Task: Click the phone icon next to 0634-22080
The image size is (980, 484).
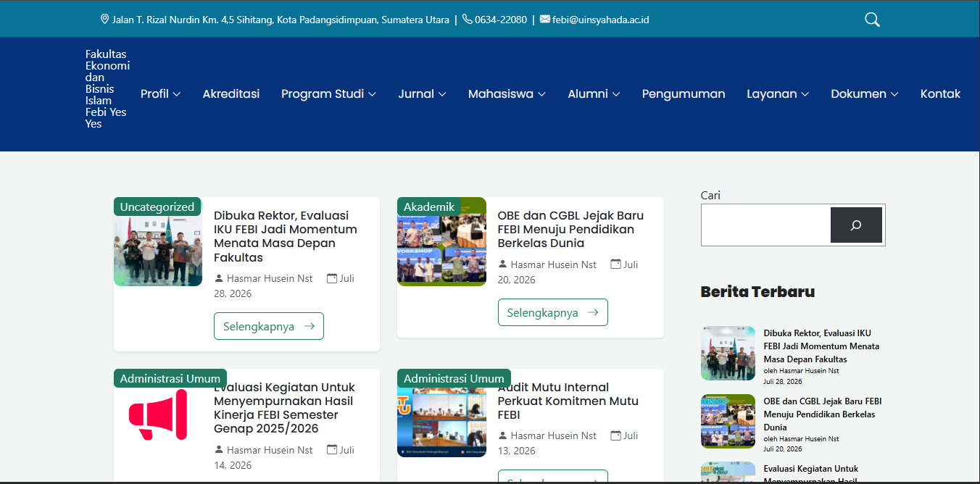Action: 468,20
